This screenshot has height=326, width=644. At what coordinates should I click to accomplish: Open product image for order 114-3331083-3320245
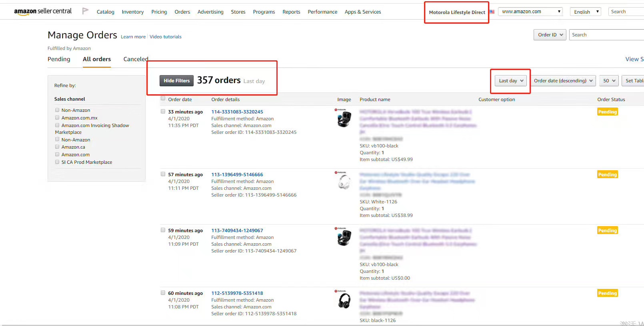(344, 119)
